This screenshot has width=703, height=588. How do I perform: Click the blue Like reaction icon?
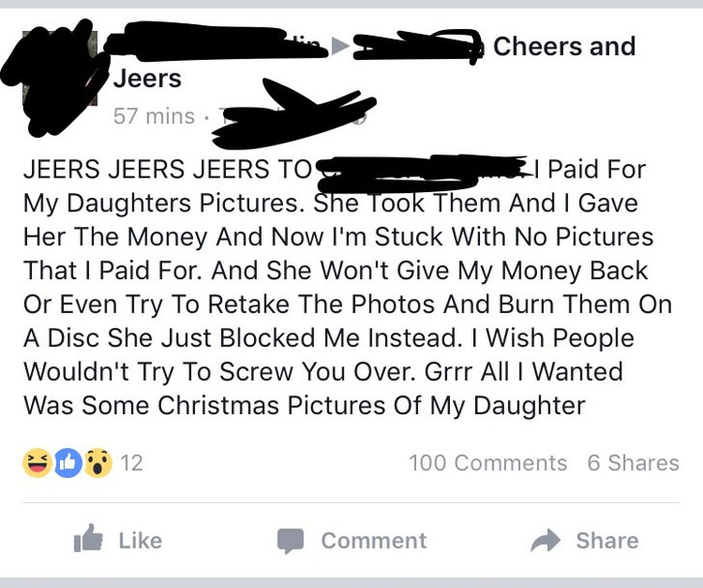69,462
